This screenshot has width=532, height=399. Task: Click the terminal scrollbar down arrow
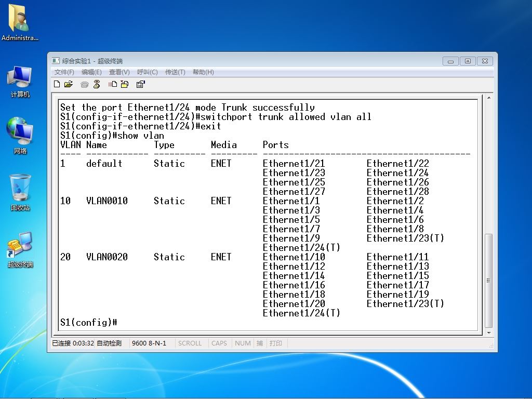tap(489, 333)
